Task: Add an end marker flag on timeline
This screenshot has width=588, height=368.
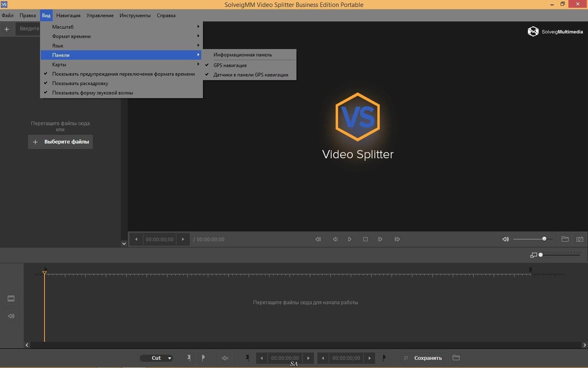Action: click(203, 358)
